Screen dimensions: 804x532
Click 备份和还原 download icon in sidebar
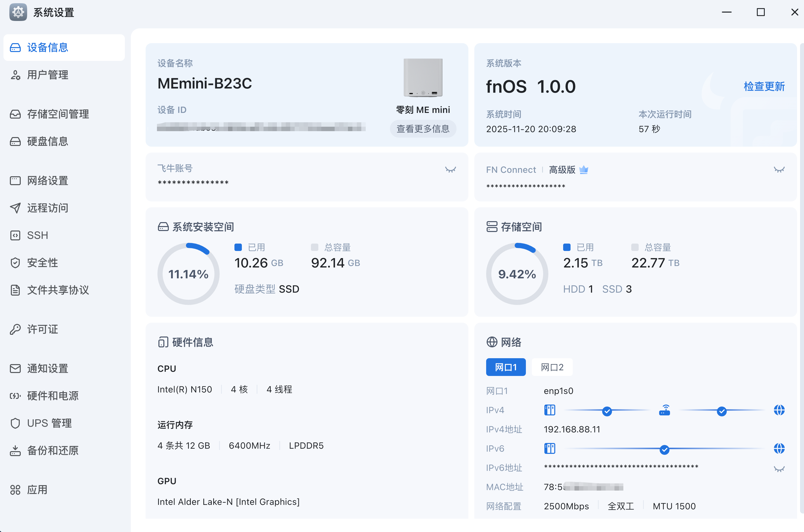[x=15, y=451]
